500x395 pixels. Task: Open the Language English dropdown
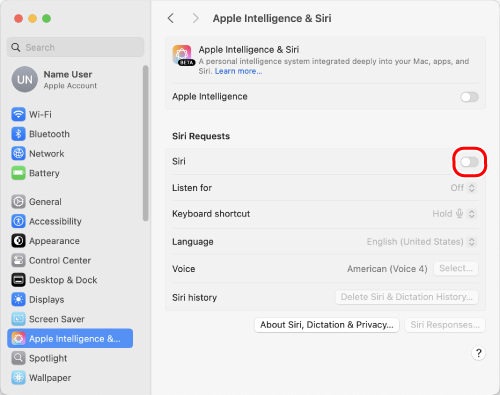(x=422, y=242)
